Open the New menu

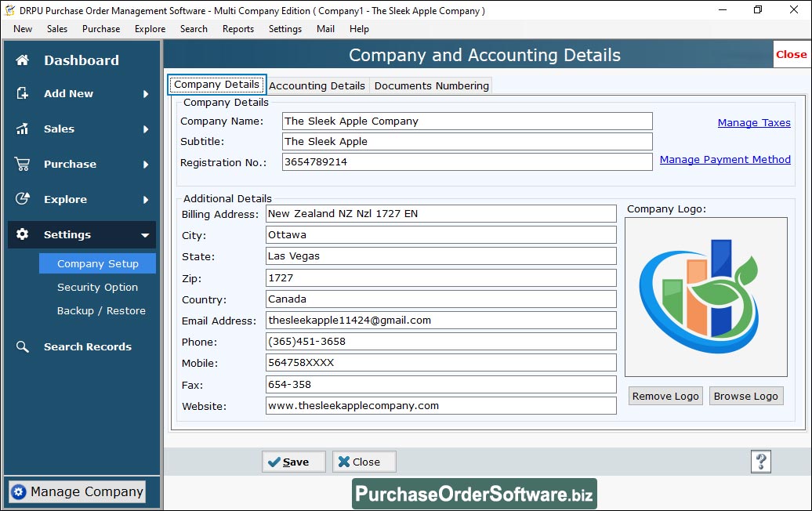tap(23, 29)
